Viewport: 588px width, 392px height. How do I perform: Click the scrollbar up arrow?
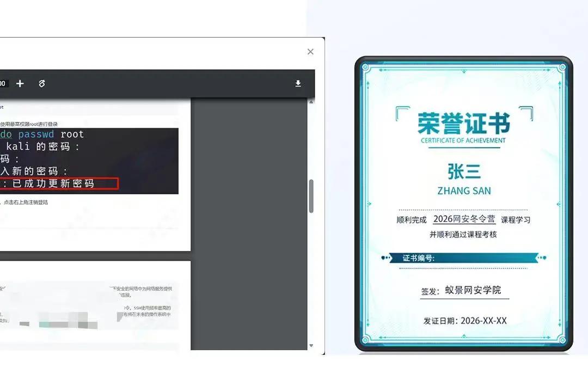(x=311, y=102)
